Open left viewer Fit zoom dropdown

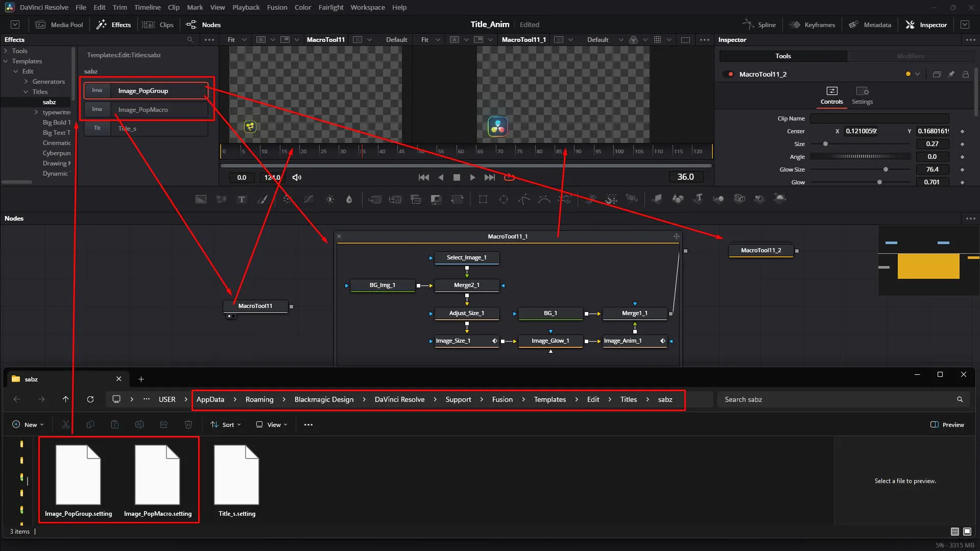pyautogui.click(x=237, y=40)
